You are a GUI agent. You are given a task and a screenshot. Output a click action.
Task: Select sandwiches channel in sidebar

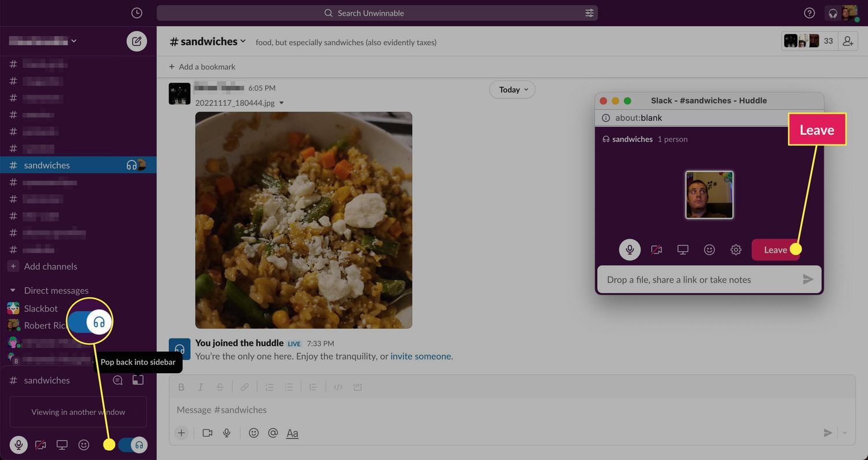[x=78, y=165]
